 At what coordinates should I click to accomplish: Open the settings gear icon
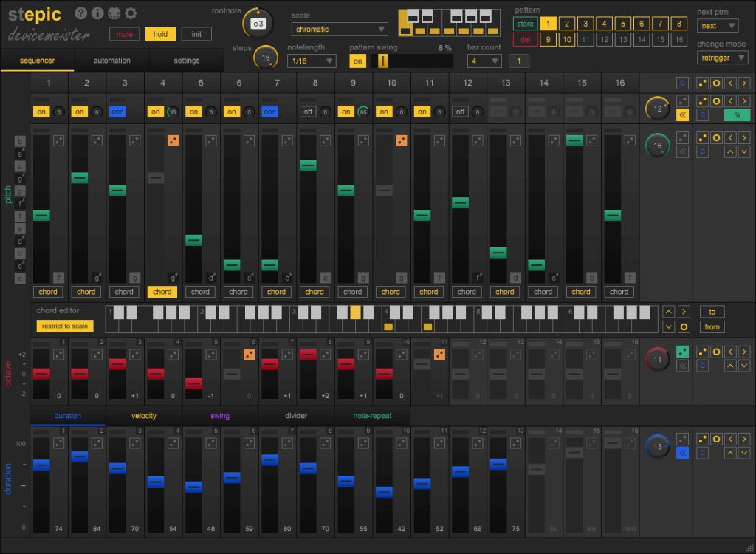[x=129, y=13]
